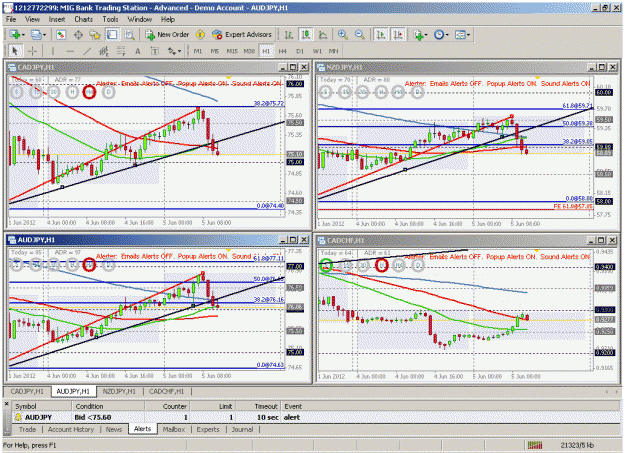The height and width of the screenshot is (453, 625).
Task: Open a new chart with the green plus icon
Action: 14,35
